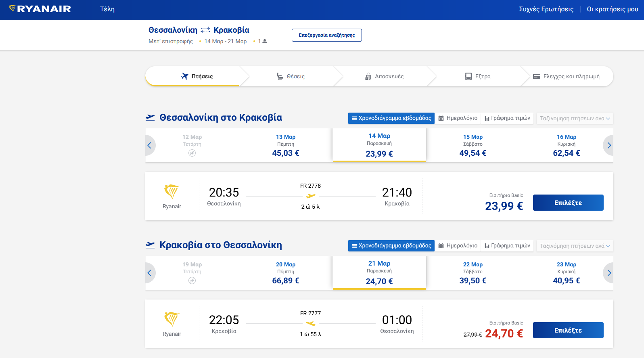Image resolution: width=644 pixels, height=358 pixels.
Task: Click Επεξεργασία αναζήτησης button
Action: click(x=327, y=35)
